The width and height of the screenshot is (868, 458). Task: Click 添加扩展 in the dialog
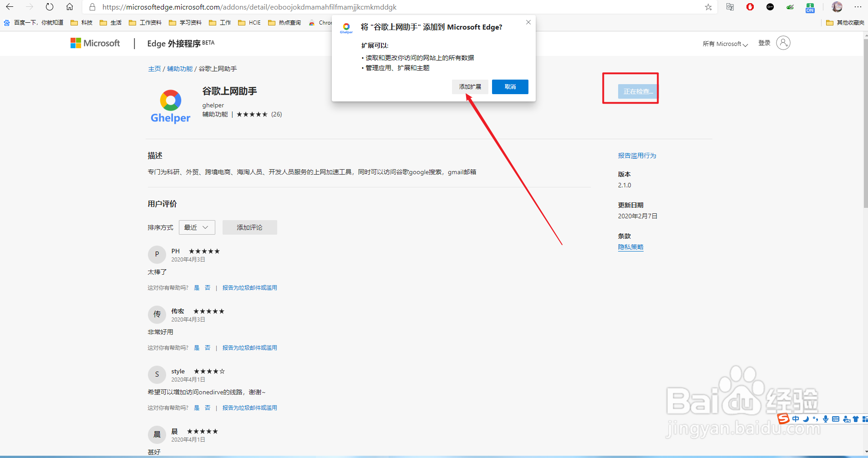[x=470, y=87]
